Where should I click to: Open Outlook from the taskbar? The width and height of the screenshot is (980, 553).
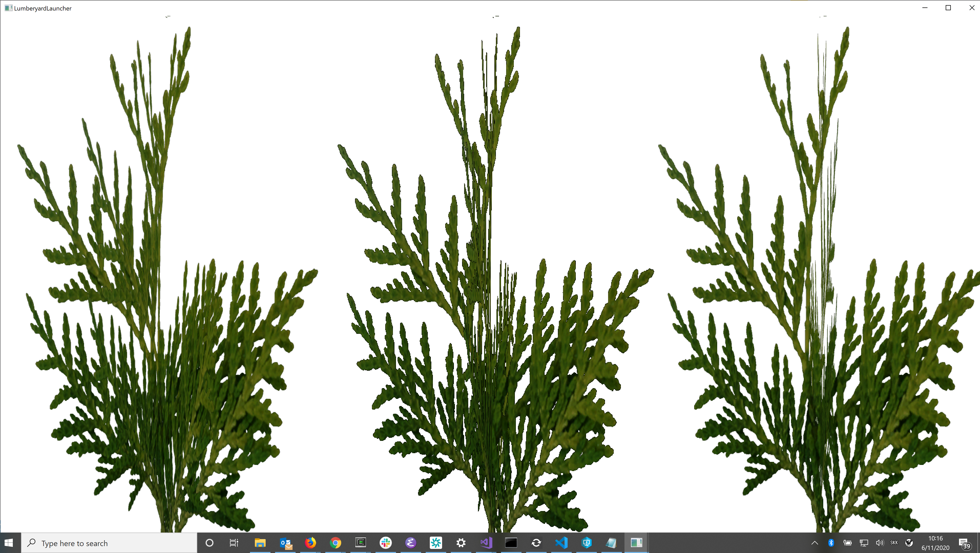click(x=285, y=543)
